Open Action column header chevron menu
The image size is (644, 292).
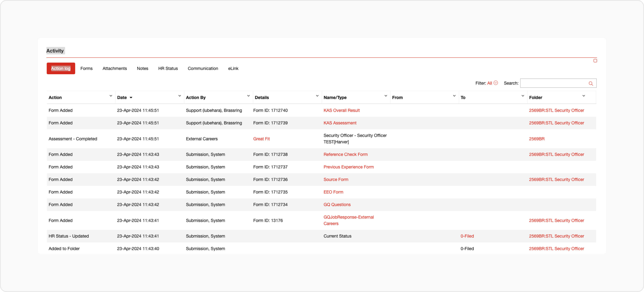pyautogui.click(x=111, y=96)
